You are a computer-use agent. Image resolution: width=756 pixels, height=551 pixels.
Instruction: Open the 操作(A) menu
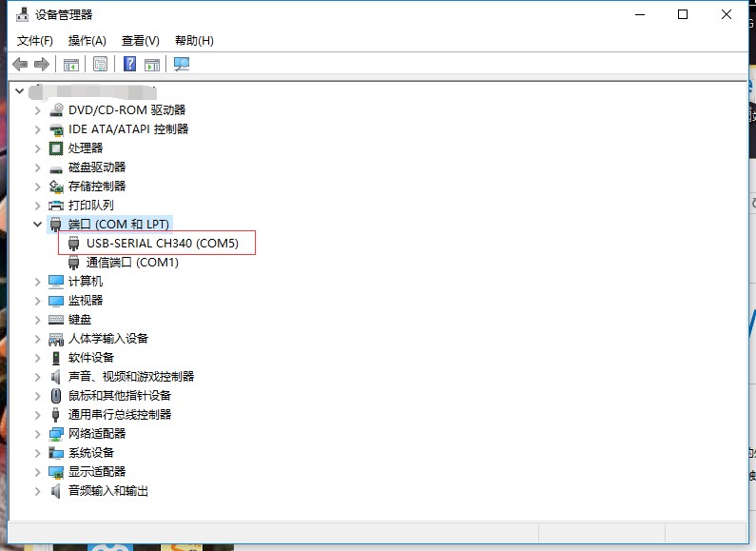point(87,41)
